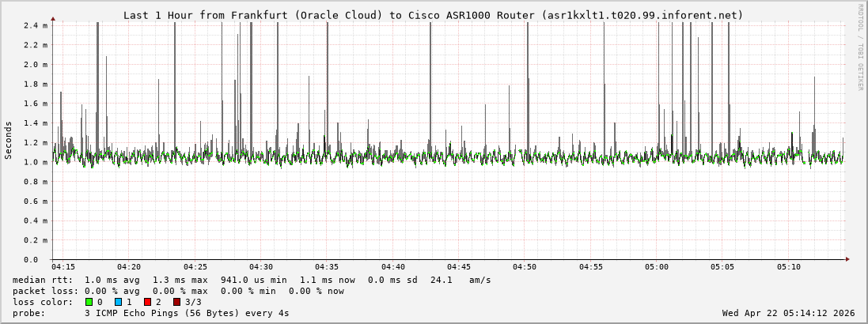
Task: Click the Wed Apr 22 05:14:12 timestamp
Action: [788, 313]
